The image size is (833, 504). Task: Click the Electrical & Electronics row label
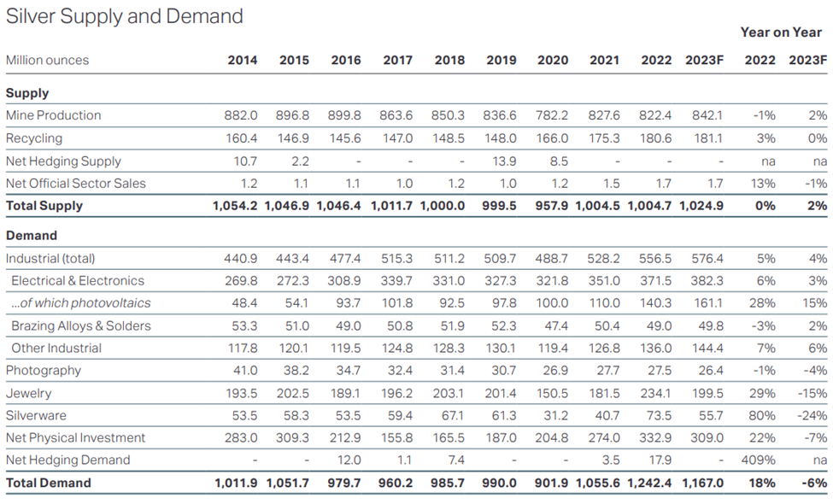[78, 281]
